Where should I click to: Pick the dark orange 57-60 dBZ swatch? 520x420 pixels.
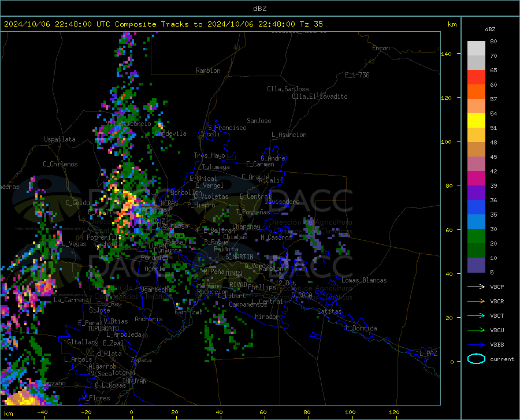coord(476,92)
